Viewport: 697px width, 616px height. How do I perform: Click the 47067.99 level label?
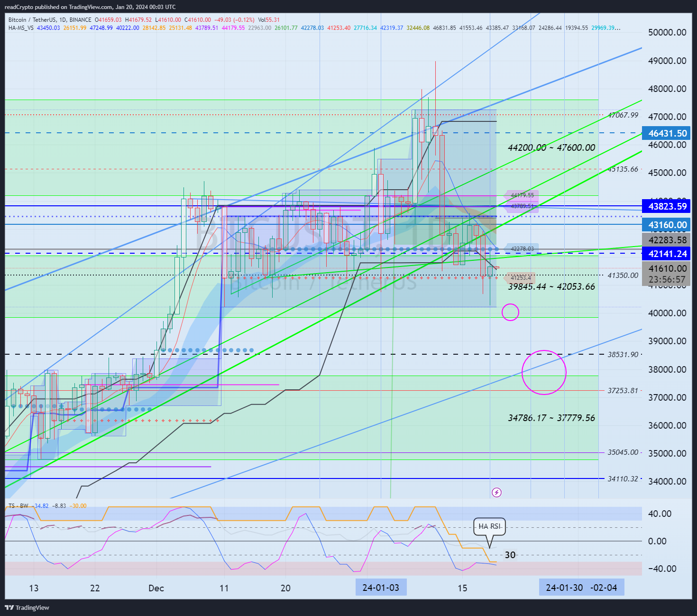pyautogui.click(x=623, y=115)
